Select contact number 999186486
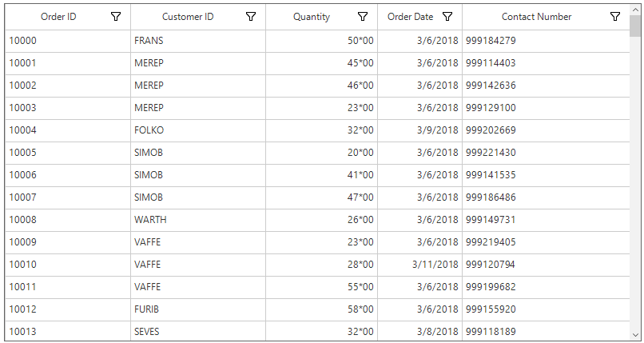This screenshot has height=343, width=644. pyautogui.click(x=546, y=197)
